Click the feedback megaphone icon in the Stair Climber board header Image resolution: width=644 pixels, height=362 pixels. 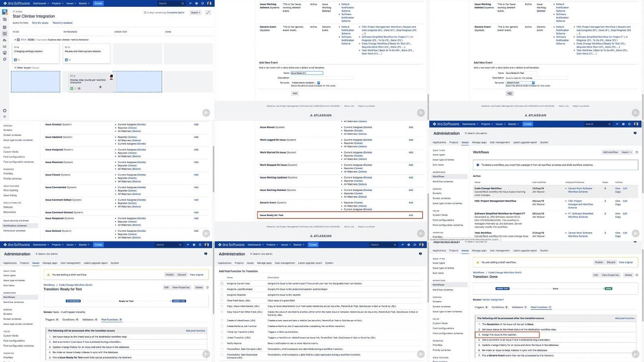[x=190, y=3]
